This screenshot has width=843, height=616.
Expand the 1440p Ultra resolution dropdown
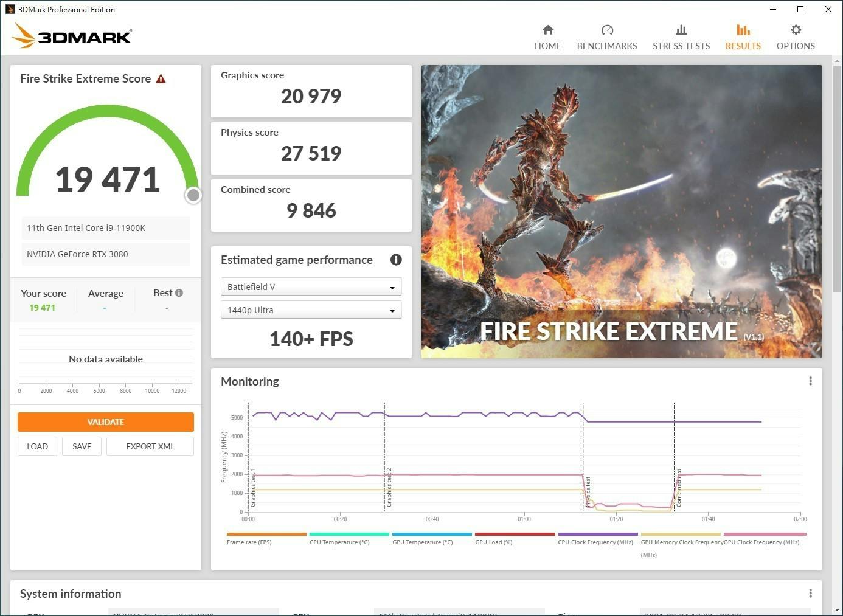(311, 310)
